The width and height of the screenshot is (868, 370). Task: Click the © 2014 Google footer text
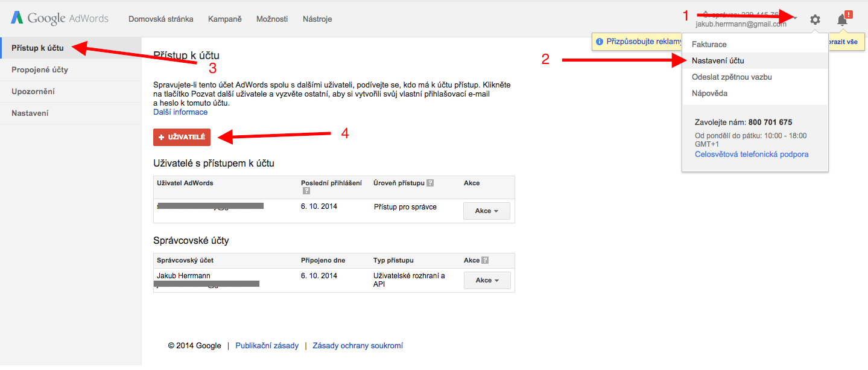click(195, 345)
